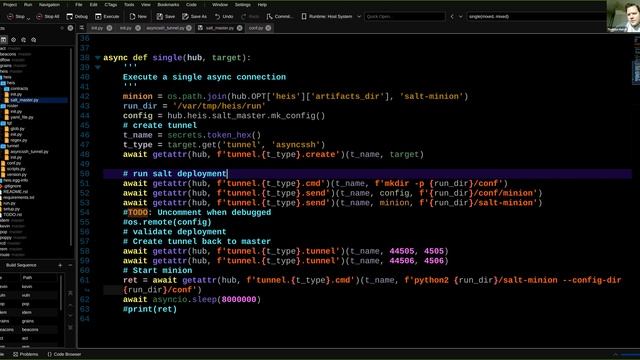Click the Save As toolbar button
Image resolution: width=640 pixels, height=360 pixels.
coord(194,16)
